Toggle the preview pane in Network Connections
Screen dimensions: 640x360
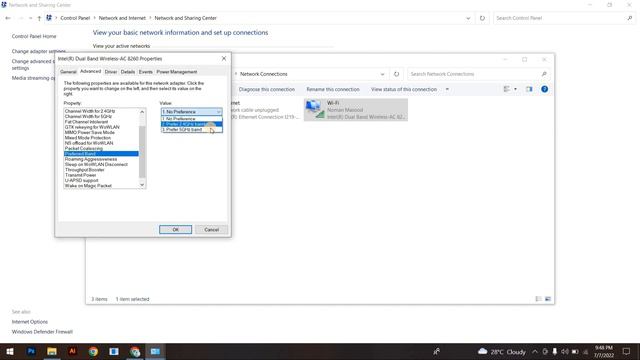click(529, 89)
